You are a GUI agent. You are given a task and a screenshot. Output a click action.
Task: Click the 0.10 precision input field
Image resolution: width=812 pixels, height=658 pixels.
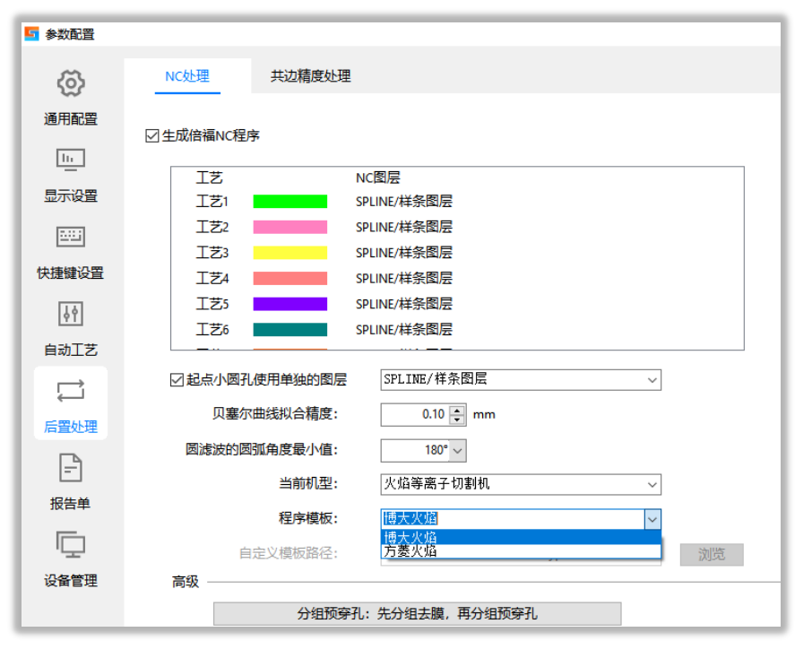pyautogui.click(x=415, y=415)
